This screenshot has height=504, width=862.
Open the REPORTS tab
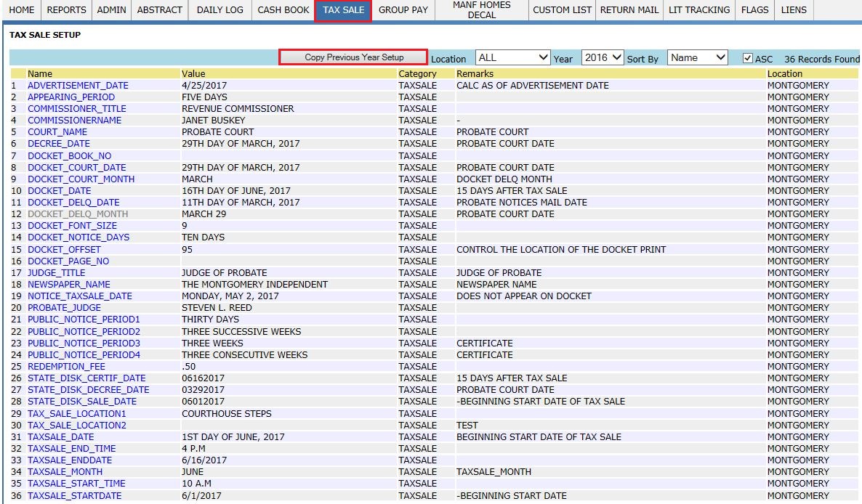point(66,10)
